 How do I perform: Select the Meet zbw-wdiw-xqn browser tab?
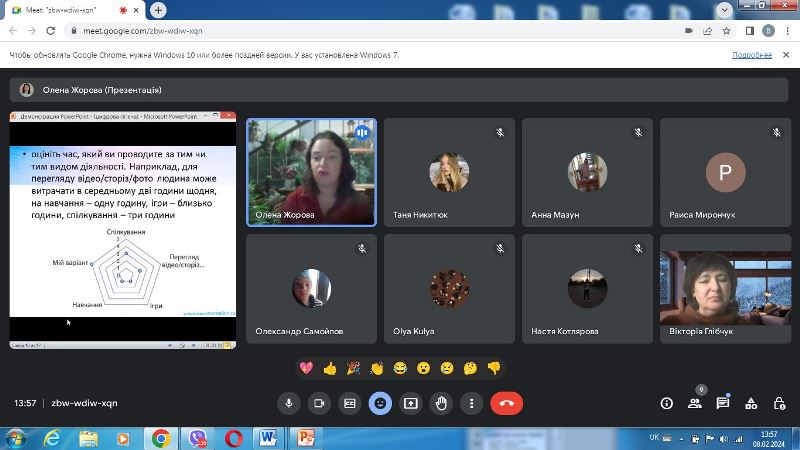[73, 10]
